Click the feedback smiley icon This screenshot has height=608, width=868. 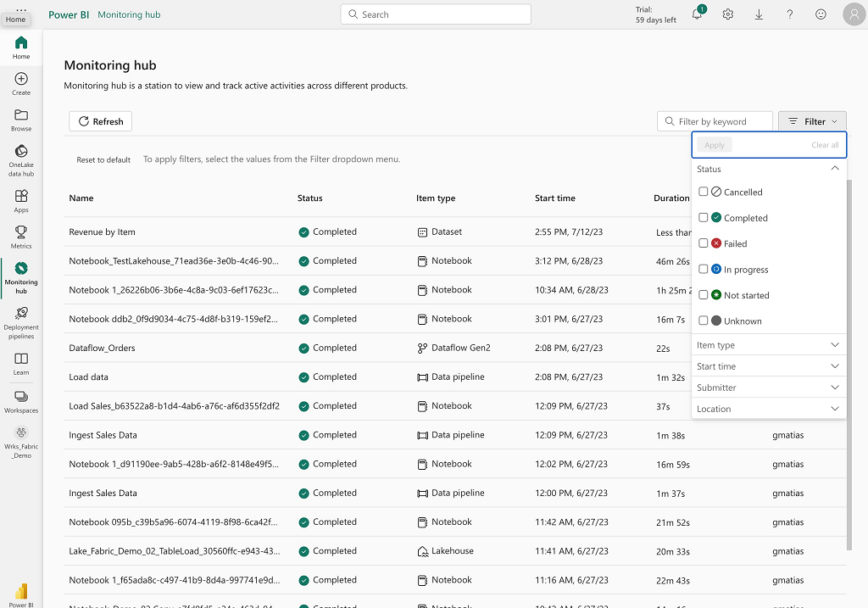821,14
